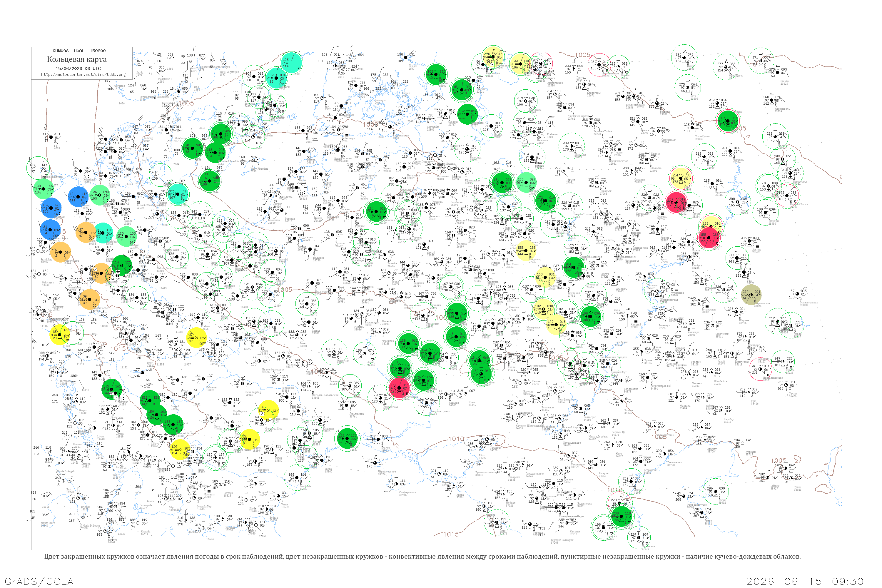Click the station label "Каменск-Шахтинский"
This screenshot has width=882, height=588.
[x=529, y=426]
